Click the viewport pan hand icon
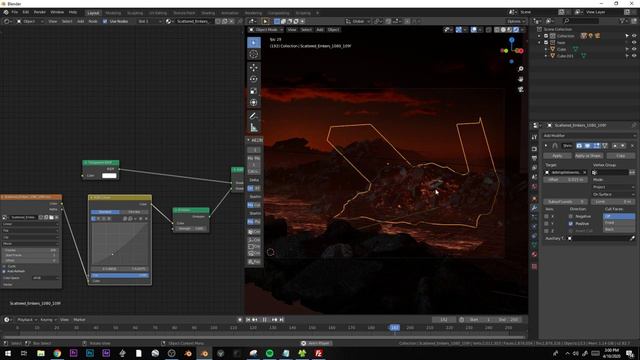 [x=520, y=79]
